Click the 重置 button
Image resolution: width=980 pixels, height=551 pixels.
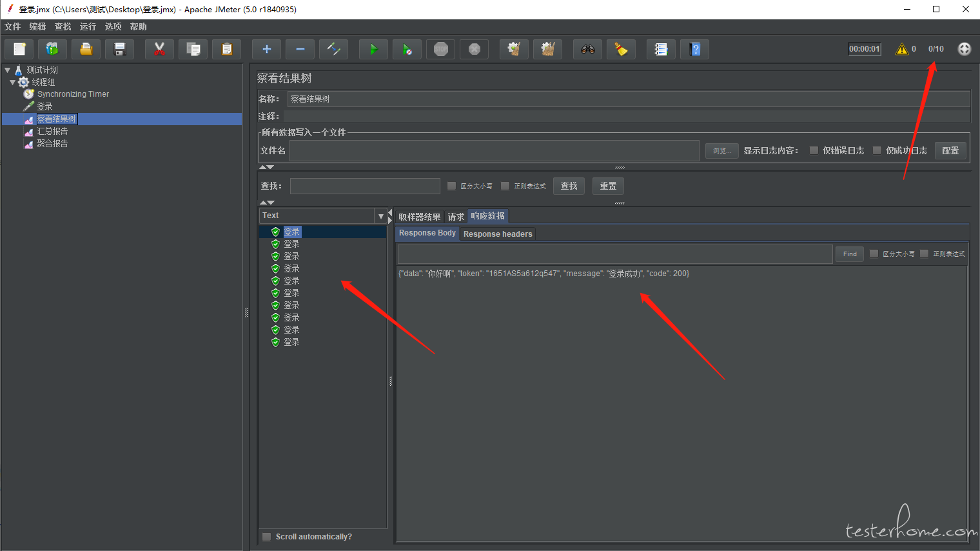click(x=608, y=186)
